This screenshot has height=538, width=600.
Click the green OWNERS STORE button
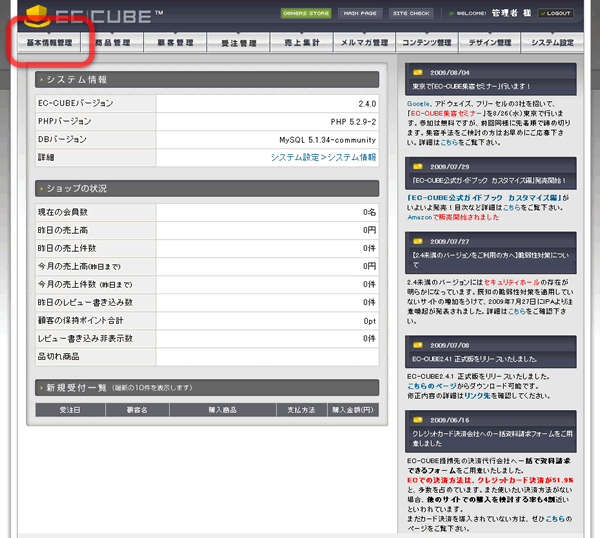point(306,13)
